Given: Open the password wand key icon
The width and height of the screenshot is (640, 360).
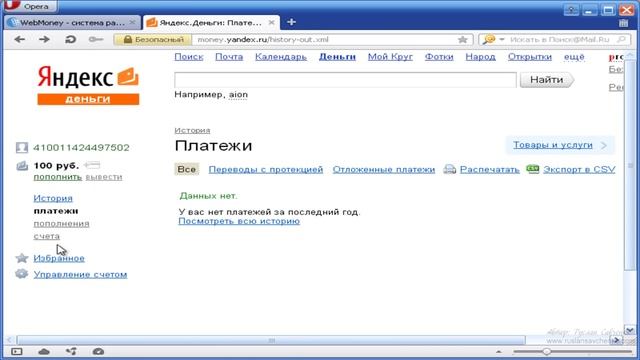Looking at the screenshot, I should click(96, 40).
